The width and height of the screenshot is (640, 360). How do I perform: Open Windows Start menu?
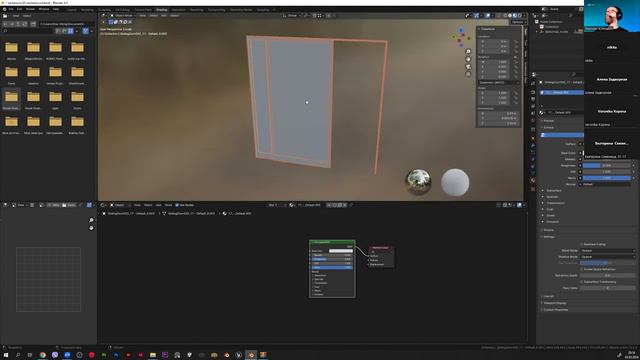tap(6, 355)
